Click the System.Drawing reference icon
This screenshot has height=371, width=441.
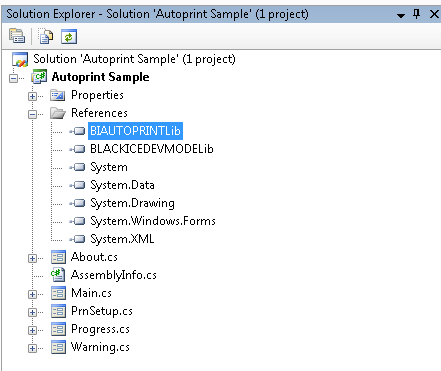77,203
